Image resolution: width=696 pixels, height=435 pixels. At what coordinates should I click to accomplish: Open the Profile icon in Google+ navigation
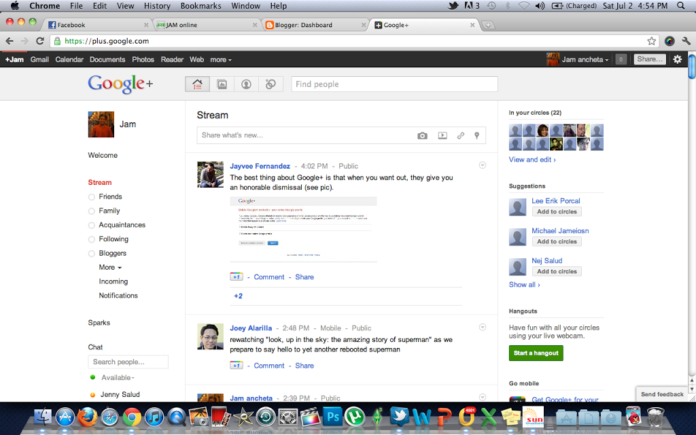[246, 84]
